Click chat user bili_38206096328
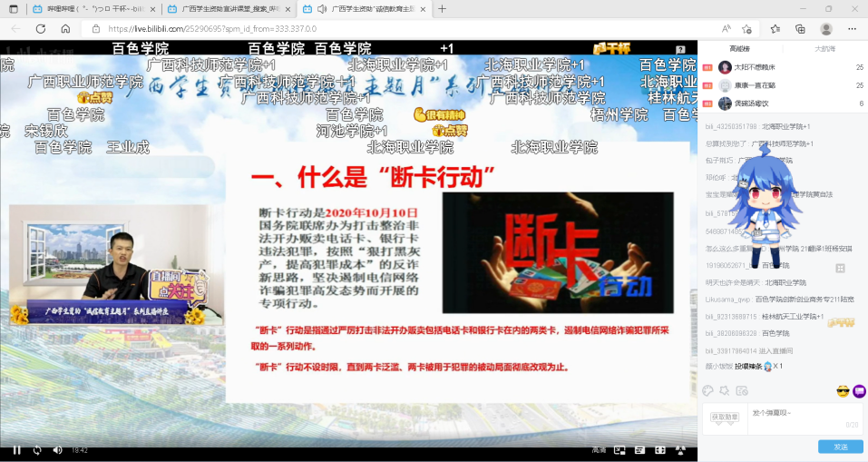The height and width of the screenshot is (462, 868). (731, 333)
